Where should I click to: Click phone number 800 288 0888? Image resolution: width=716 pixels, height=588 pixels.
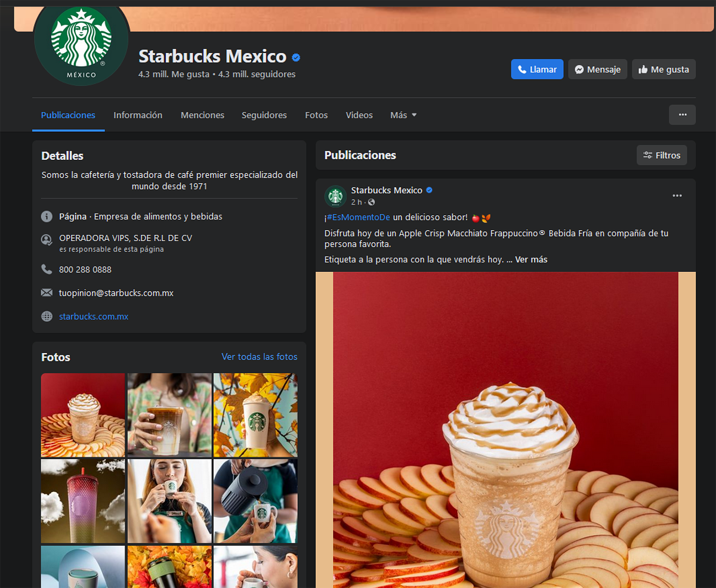[85, 270]
